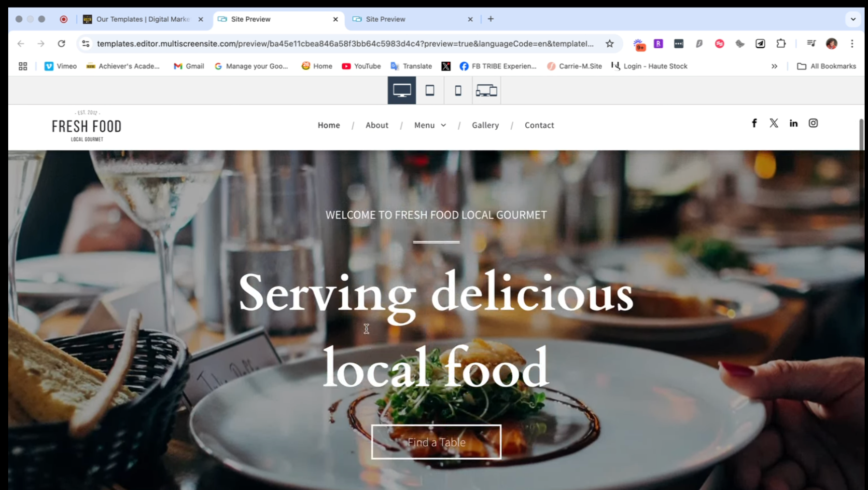Open the Vimeo bookmark
The height and width of the screenshot is (490, 868).
tap(60, 66)
